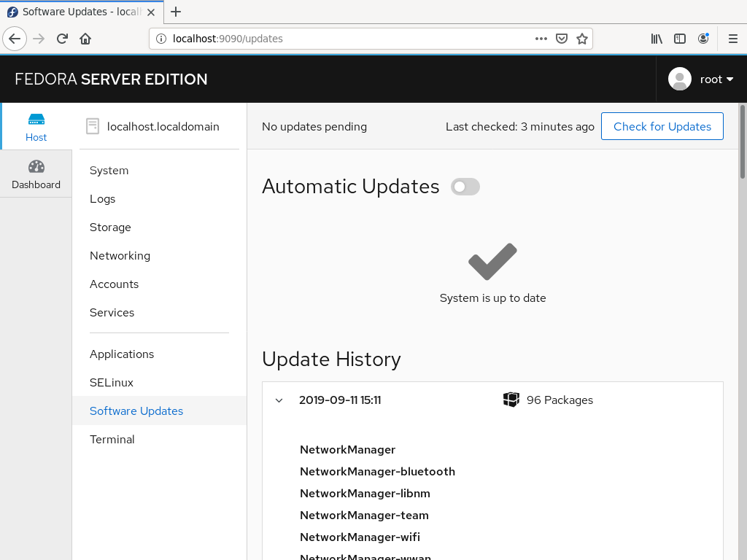This screenshot has height=560, width=747.
Task: Reload the current page
Action: pyautogui.click(x=62, y=39)
